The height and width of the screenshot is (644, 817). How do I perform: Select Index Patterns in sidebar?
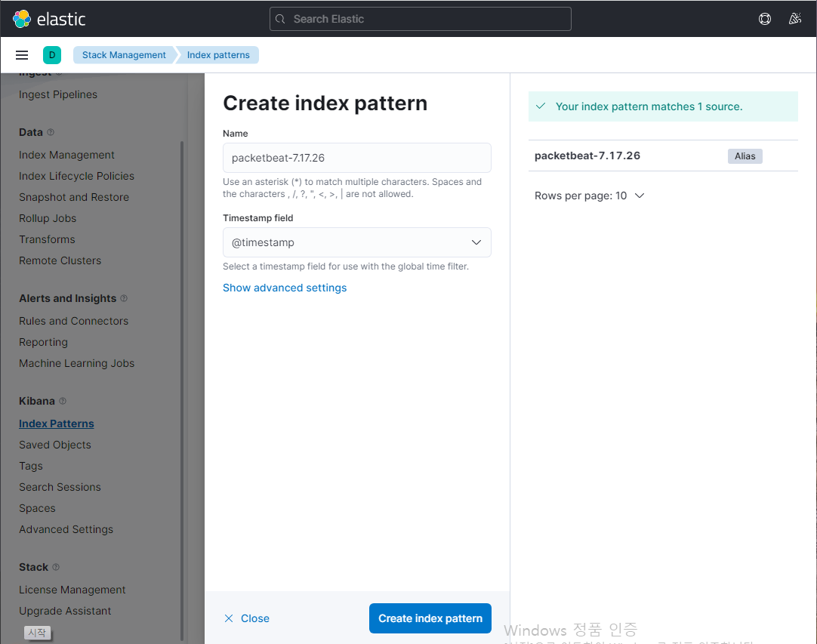pos(57,424)
